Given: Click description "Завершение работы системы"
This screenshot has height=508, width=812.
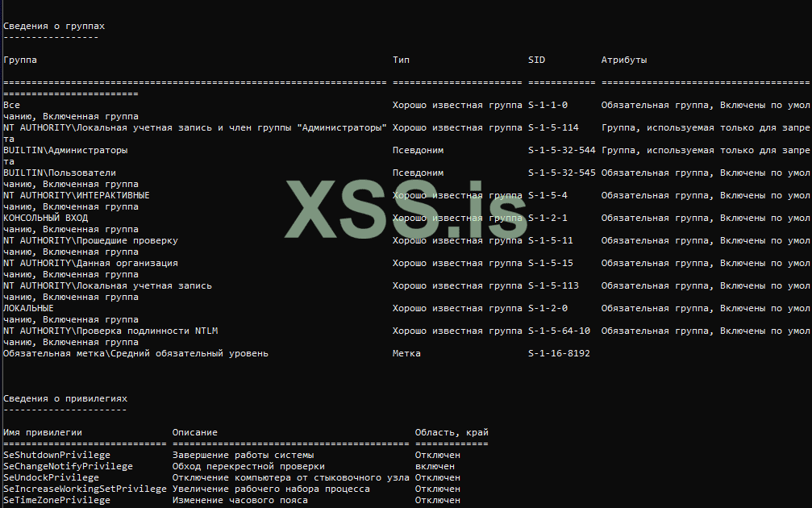Looking at the screenshot, I should (243, 455).
